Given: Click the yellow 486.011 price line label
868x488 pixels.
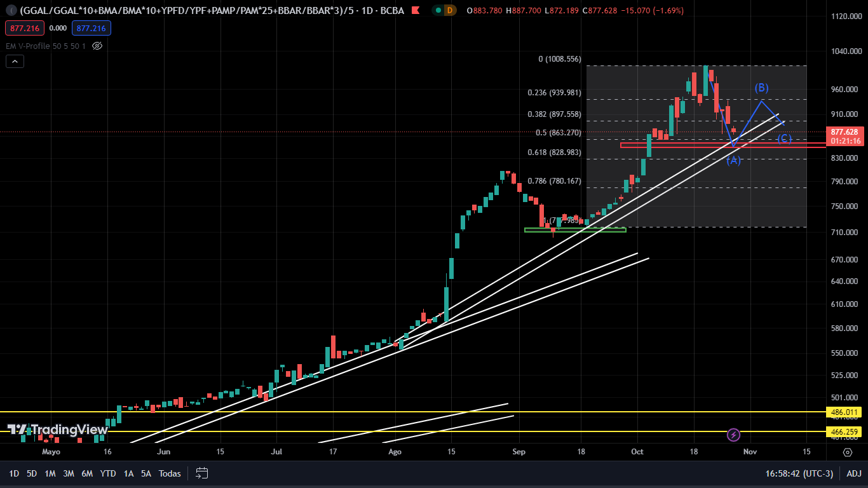Looking at the screenshot, I should click(x=844, y=412).
